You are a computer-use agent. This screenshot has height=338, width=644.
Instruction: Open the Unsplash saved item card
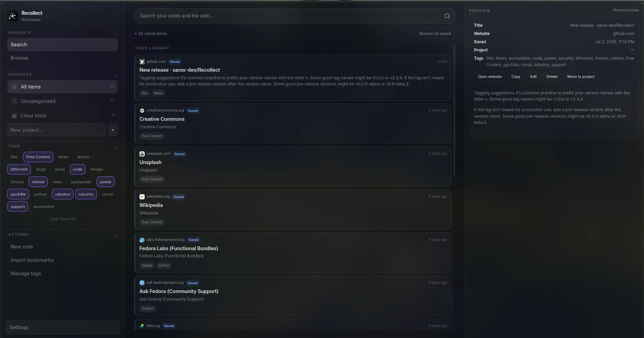293,167
